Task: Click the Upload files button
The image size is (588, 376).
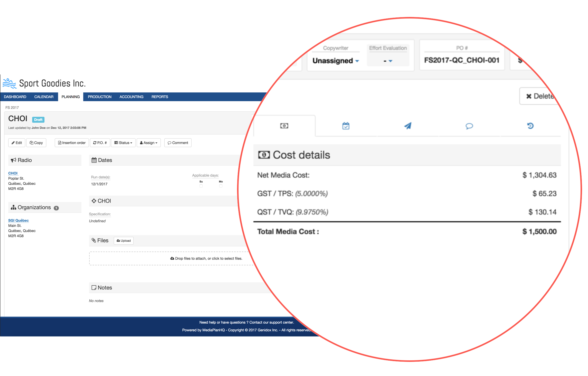Action: click(124, 240)
